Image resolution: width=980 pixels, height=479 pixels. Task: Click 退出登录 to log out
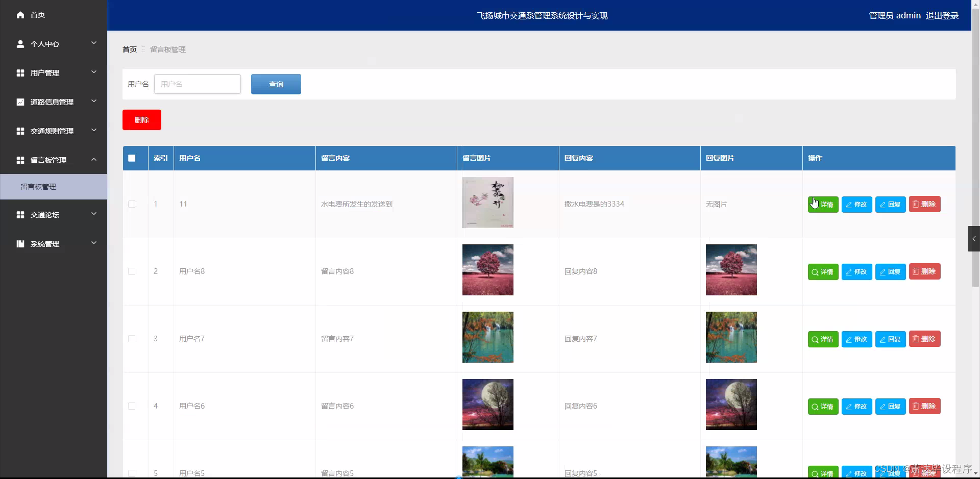(x=942, y=15)
